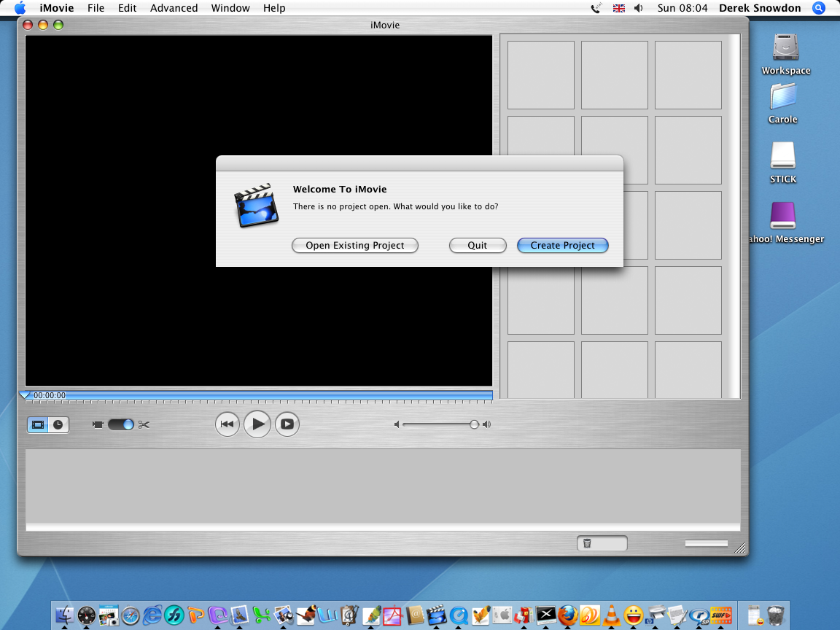Launch Safari from the Dock
Image resolution: width=840 pixels, height=630 pixels.
[131, 615]
